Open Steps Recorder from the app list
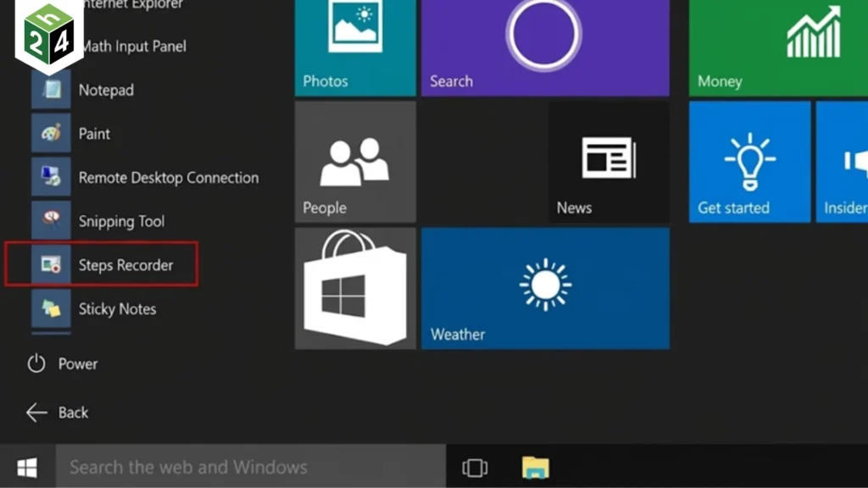The height and width of the screenshot is (488, 868). click(x=125, y=265)
